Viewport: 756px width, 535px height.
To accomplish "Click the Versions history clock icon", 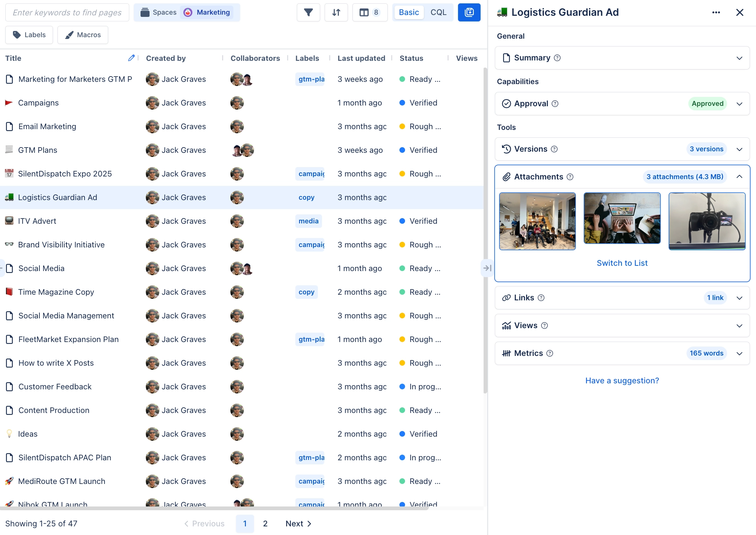I will 507,149.
